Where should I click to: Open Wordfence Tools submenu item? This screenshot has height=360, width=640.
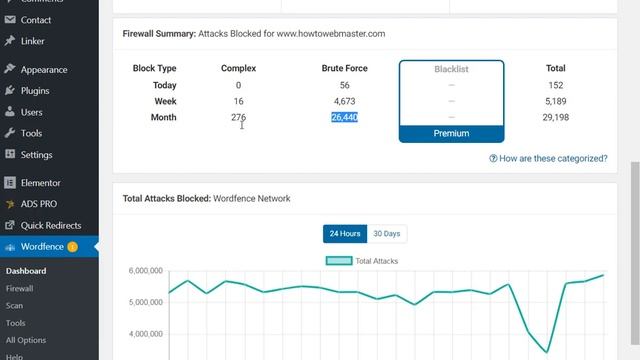coord(16,323)
